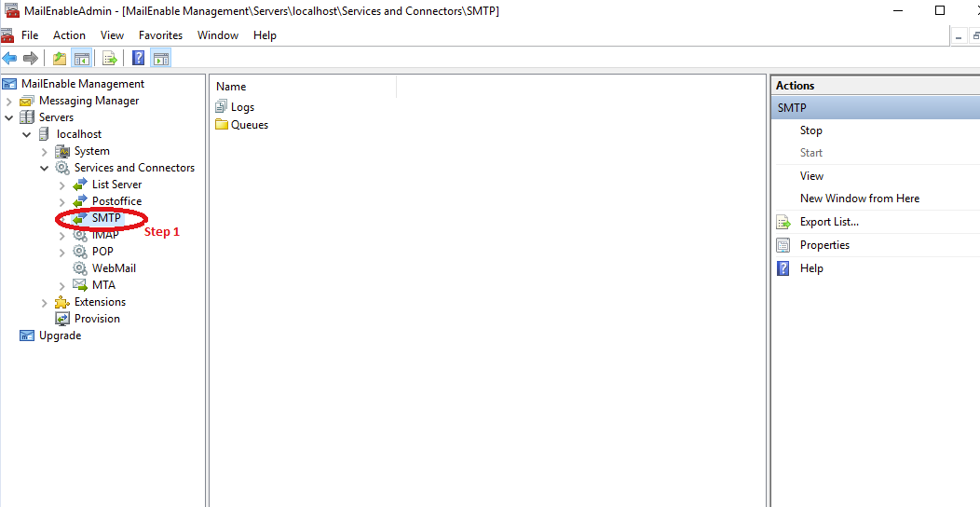Image resolution: width=980 pixels, height=507 pixels.
Task: Click the Queues folder icon
Action: pyautogui.click(x=222, y=124)
